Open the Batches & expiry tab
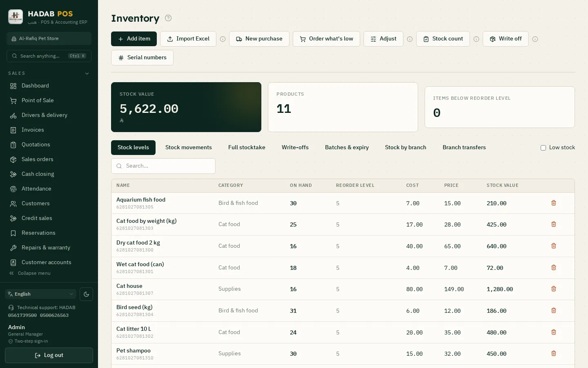This screenshot has height=368, width=588. point(347,148)
